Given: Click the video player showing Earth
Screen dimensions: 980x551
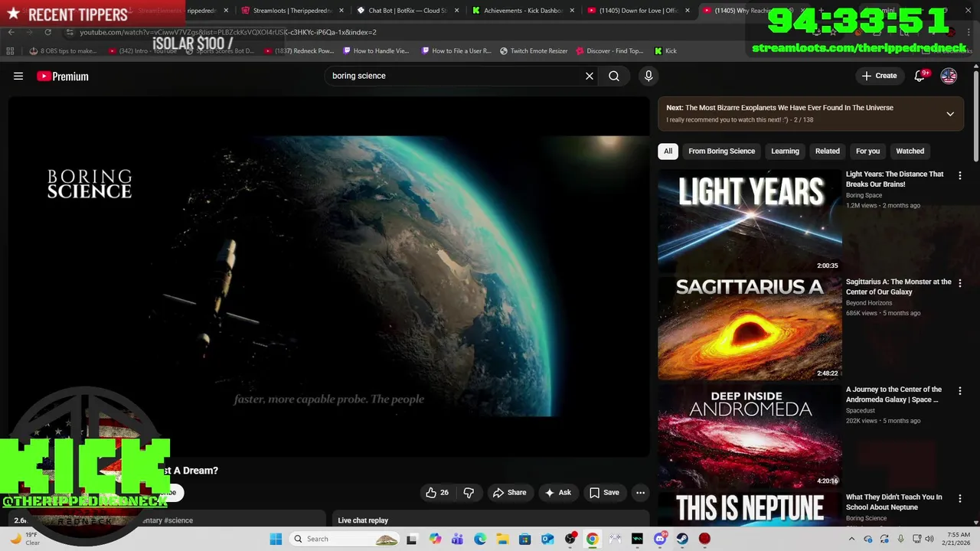Looking at the screenshot, I should (x=328, y=275).
